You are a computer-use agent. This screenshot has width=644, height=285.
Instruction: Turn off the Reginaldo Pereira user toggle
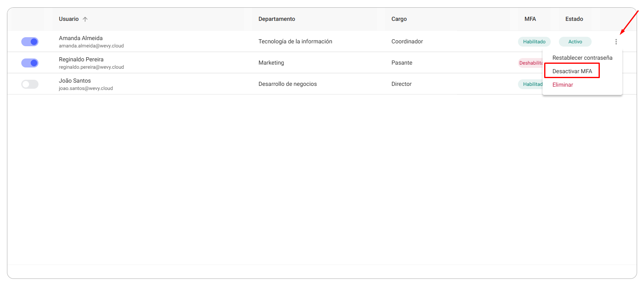[30, 63]
